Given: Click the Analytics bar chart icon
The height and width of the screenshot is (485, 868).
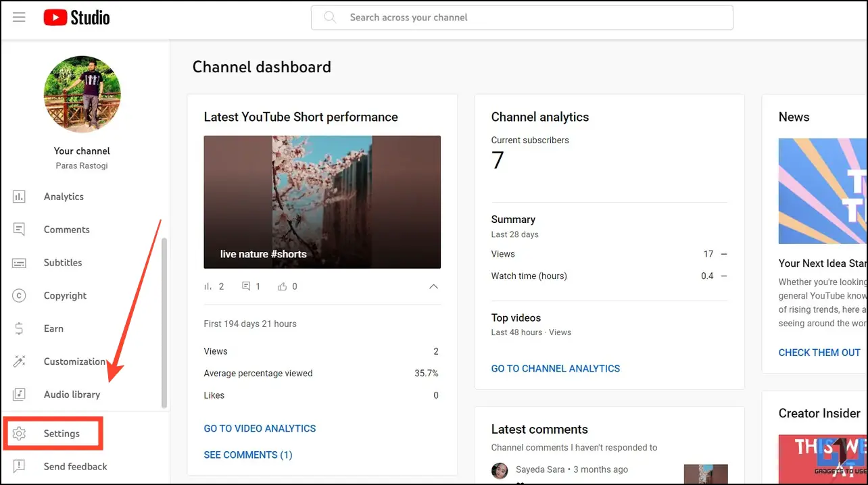Looking at the screenshot, I should [x=19, y=197].
